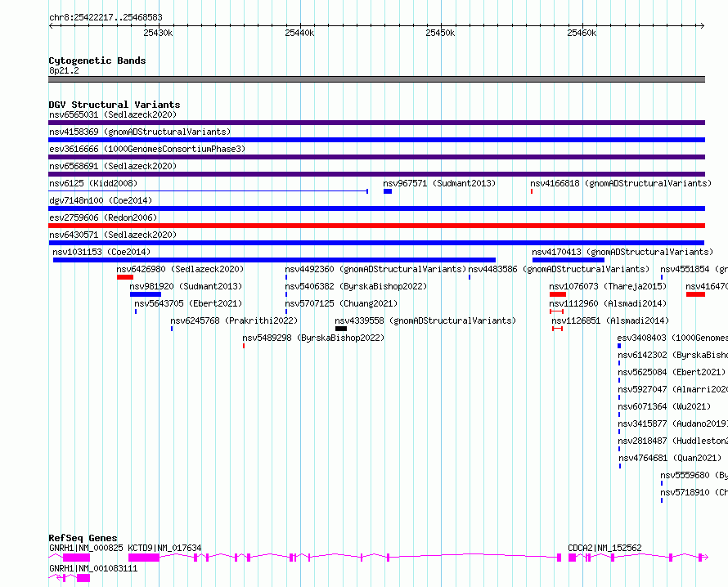
Task: Select the blue nsv4170413 variant bar
Action: click(x=568, y=260)
